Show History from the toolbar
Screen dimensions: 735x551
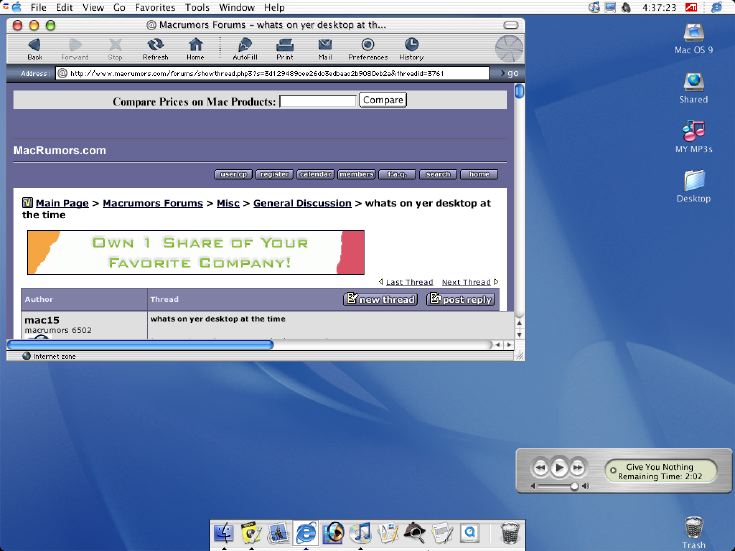tap(412, 45)
